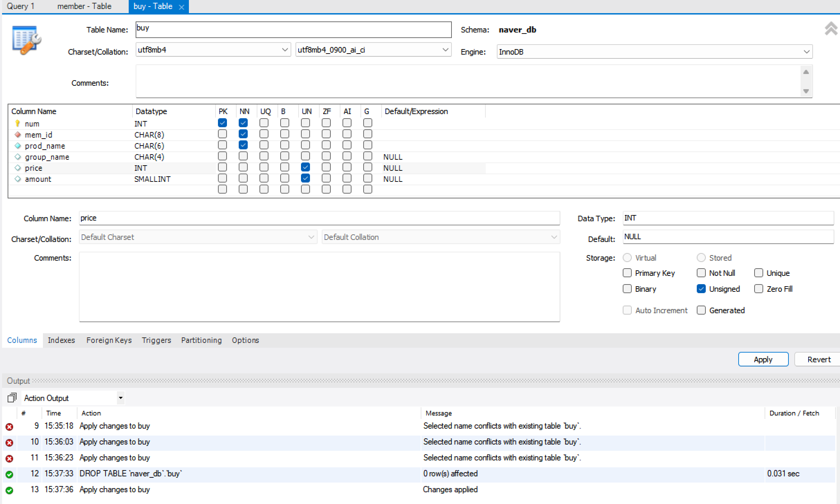The width and height of the screenshot is (840, 504).
Task: Check NN box for group_name row
Action: click(243, 156)
